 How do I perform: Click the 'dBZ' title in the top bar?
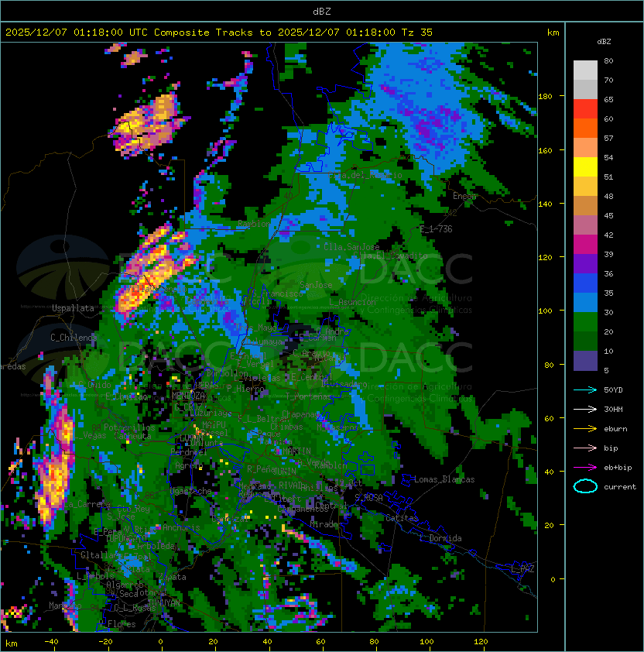point(322,11)
